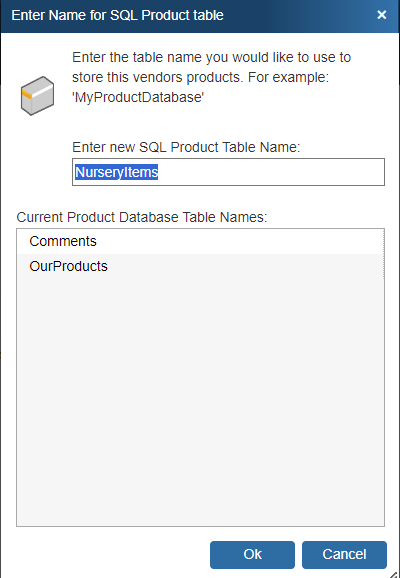Viewport: 400px width, 578px height.
Task: Click the product box icon
Action: point(37,96)
